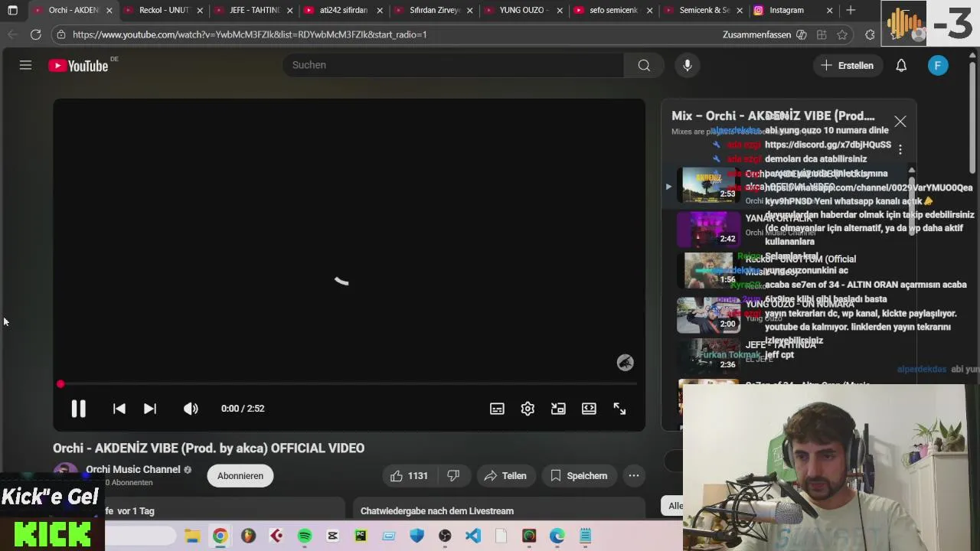Click the search magnifier button
980x551 pixels.
(644, 65)
